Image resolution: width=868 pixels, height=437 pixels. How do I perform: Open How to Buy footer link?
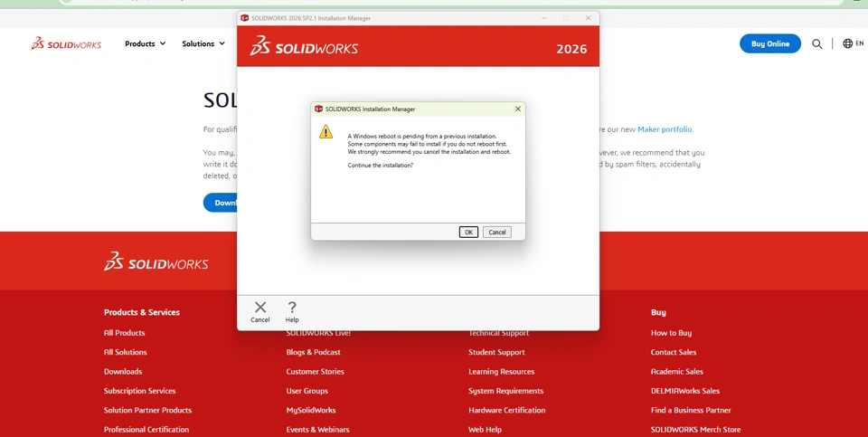(x=672, y=333)
